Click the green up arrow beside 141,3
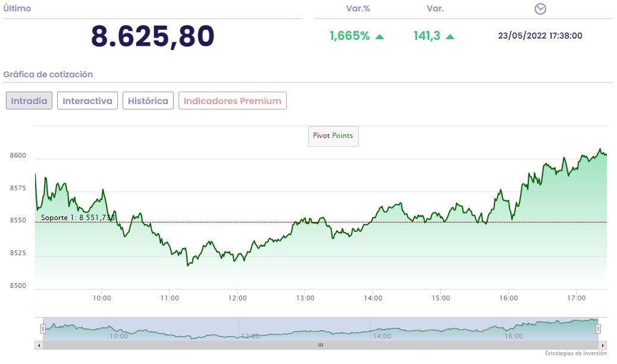 click(x=450, y=36)
